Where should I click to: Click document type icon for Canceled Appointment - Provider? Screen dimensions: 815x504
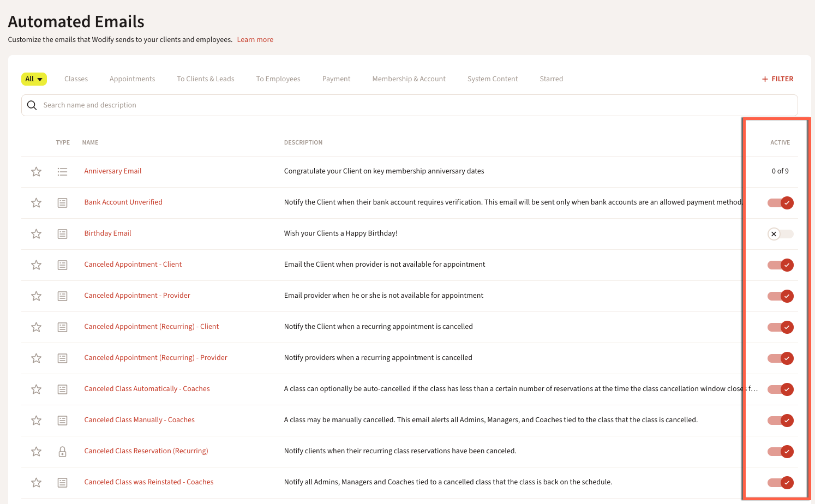click(x=62, y=296)
